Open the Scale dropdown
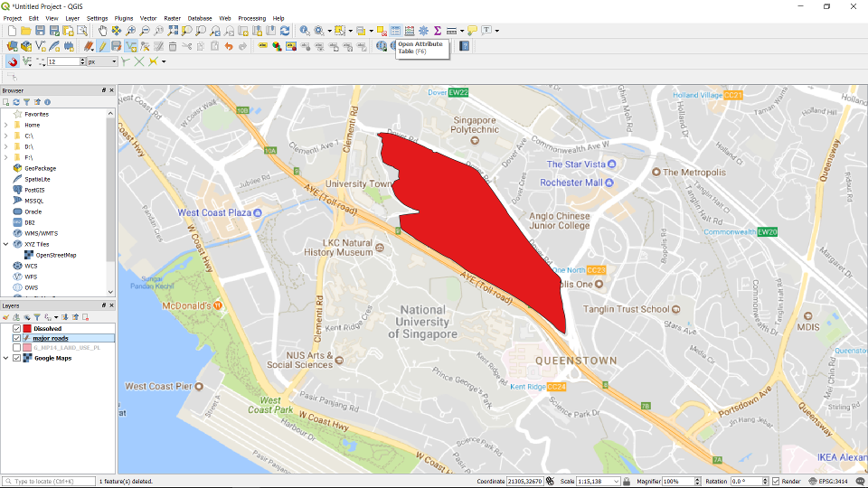 616,482
